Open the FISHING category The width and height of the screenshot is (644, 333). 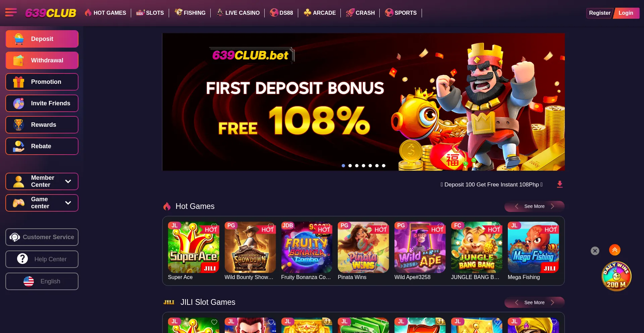(x=190, y=13)
